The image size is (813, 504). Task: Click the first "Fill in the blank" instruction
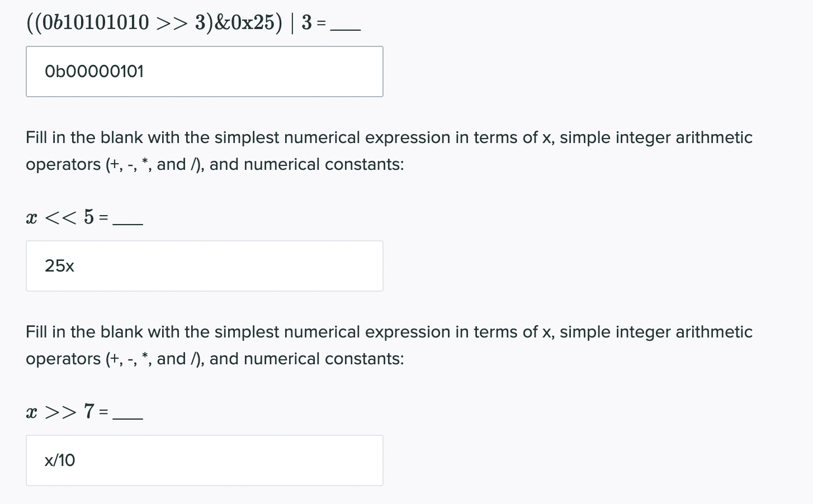(389, 137)
